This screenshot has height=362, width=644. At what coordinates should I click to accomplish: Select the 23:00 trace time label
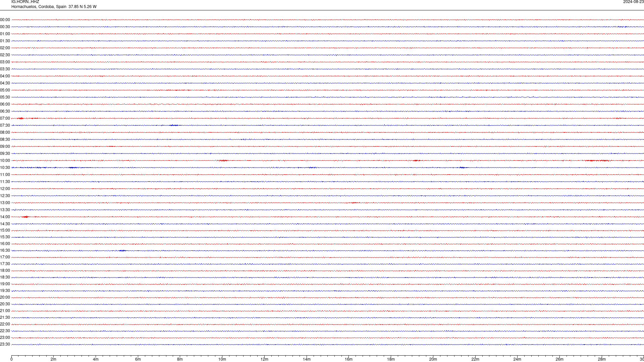[x=5, y=338]
